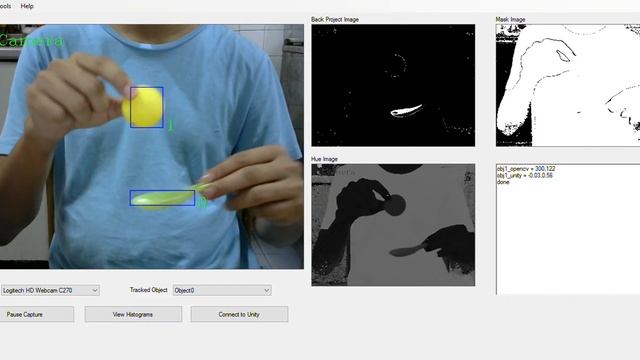Click the Connect to Unity button
The width and height of the screenshot is (640, 360).
point(239,314)
